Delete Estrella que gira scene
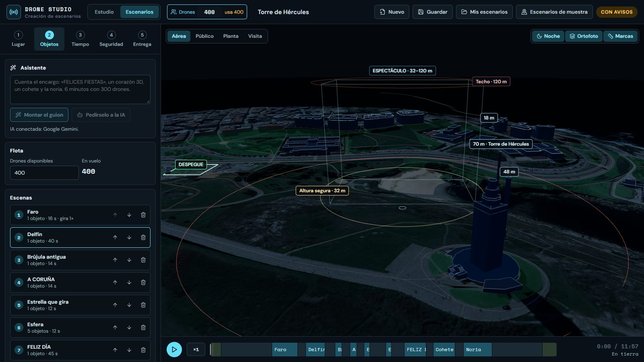 tap(143, 305)
